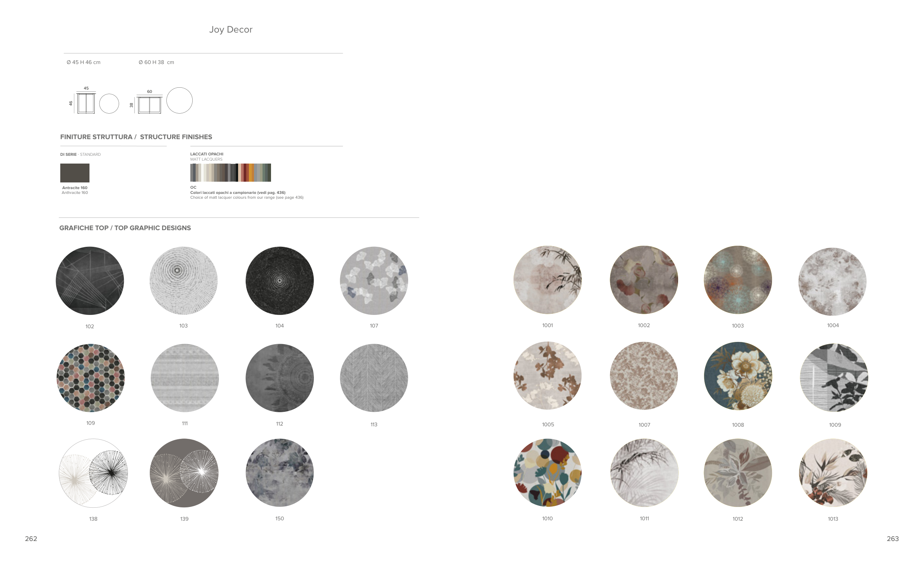Screen dimensions: 924x561
Task: Select the herringbone design 113
Action: [x=374, y=377]
